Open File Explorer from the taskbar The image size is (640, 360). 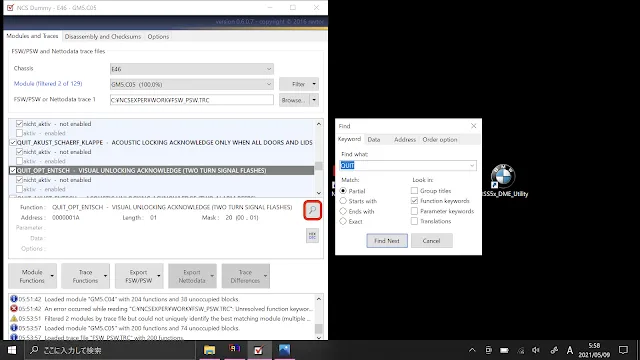coord(209,350)
